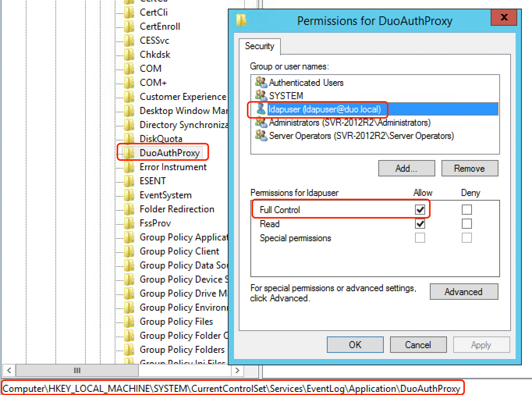Close the Permissions for DuoAuthProxy dialog
This screenshot has height=395, width=532.
[x=504, y=17]
